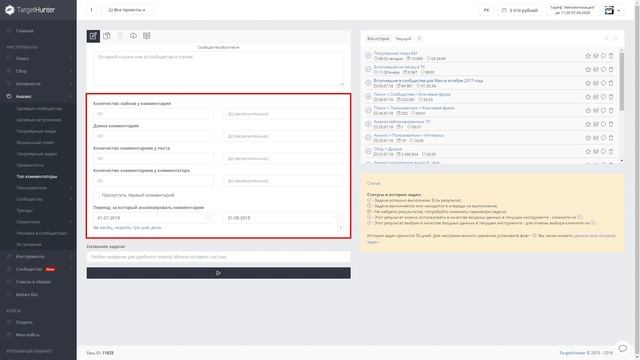This screenshot has height=360, width=640.
Task: Delete the 'Сбор > Друзья' history task
Action: click(611, 151)
